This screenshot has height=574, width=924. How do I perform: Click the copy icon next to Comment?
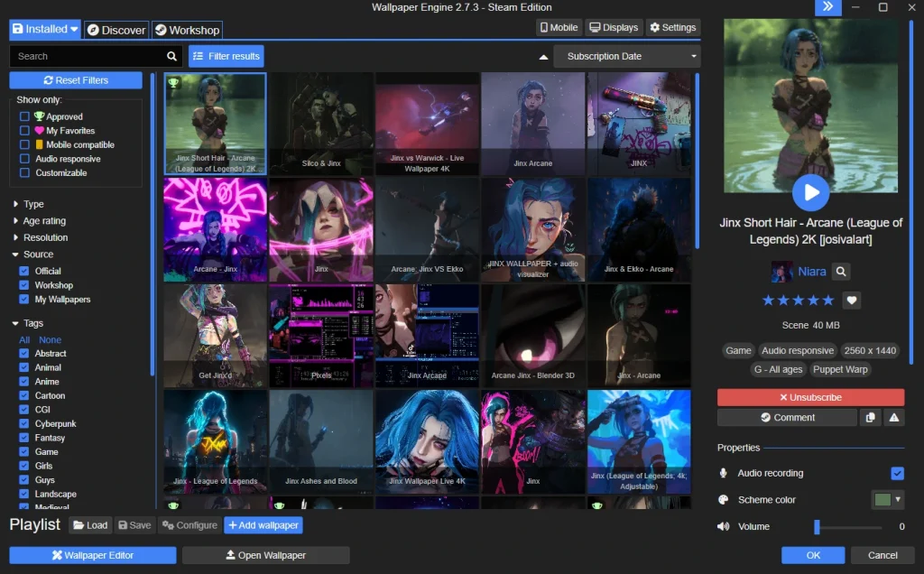tap(870, 417)
